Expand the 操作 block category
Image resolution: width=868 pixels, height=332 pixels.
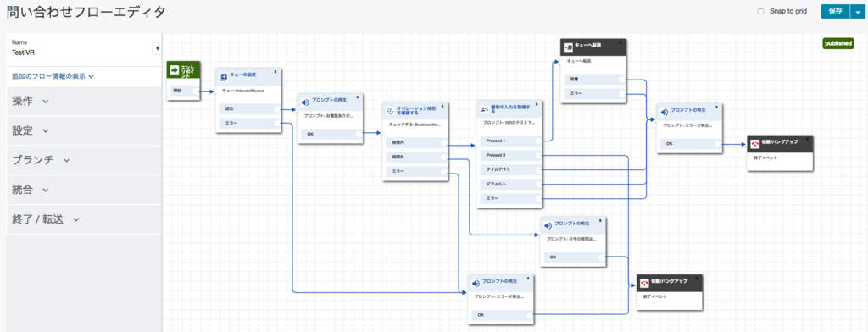(84, 102)
